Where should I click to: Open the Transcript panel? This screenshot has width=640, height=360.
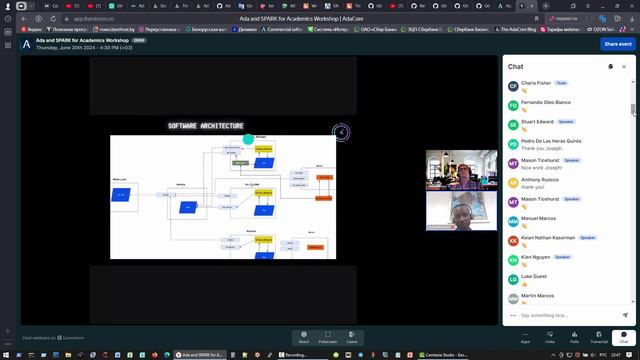[x=599, y=338]
